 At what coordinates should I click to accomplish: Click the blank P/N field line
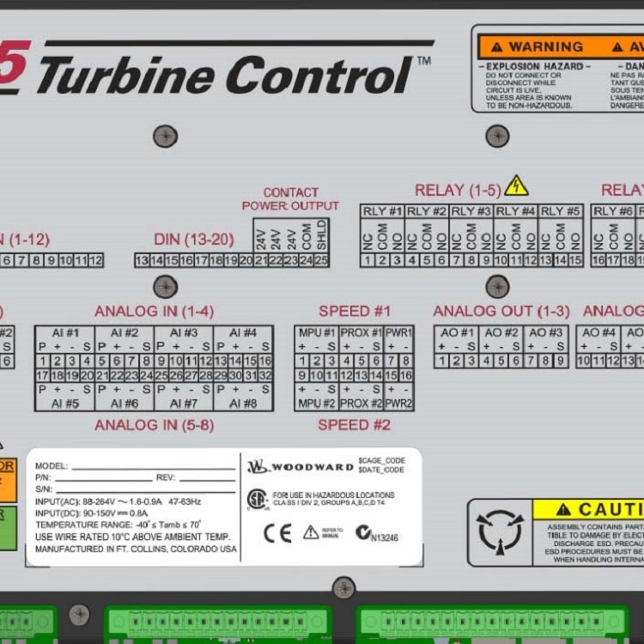coord(104,479)
